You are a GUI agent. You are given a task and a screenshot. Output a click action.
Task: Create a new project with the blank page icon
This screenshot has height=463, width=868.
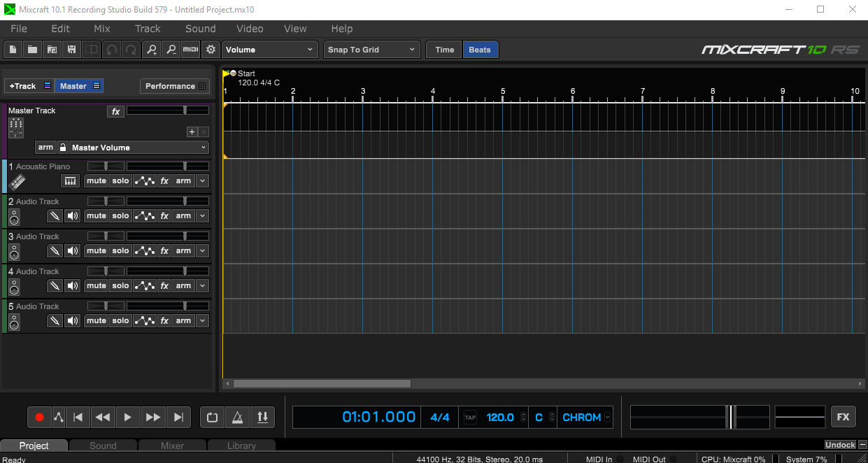coord(13,50)
